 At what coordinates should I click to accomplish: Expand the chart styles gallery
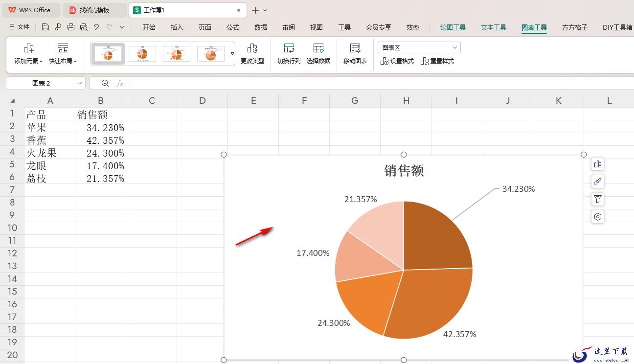pyautogui.click(x=232, y=54)
